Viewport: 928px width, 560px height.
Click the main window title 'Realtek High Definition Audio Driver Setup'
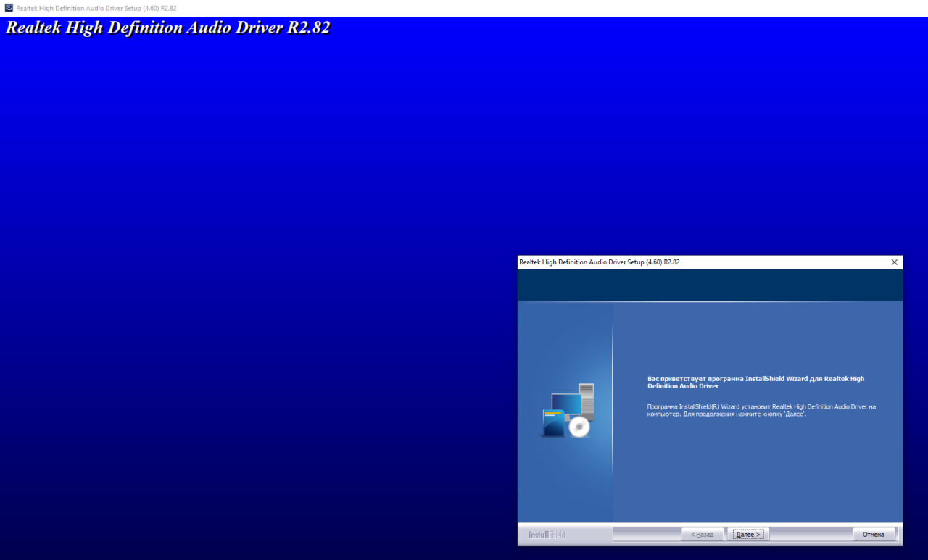[x=96, y=8]
